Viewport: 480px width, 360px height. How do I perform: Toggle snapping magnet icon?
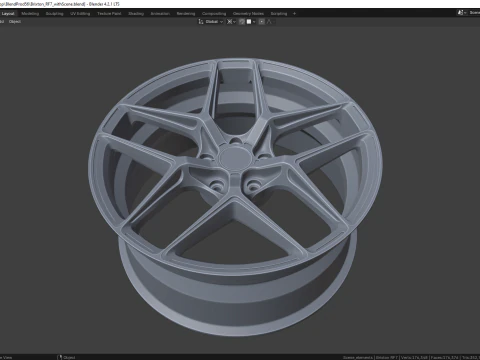point(242,22)
